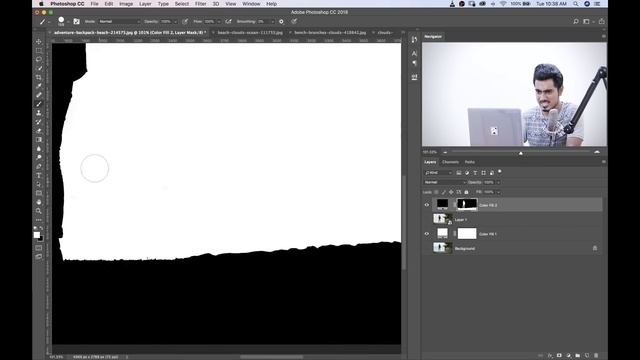
Task: Open the brush Mode dropdown
Action: pos(119,21)
